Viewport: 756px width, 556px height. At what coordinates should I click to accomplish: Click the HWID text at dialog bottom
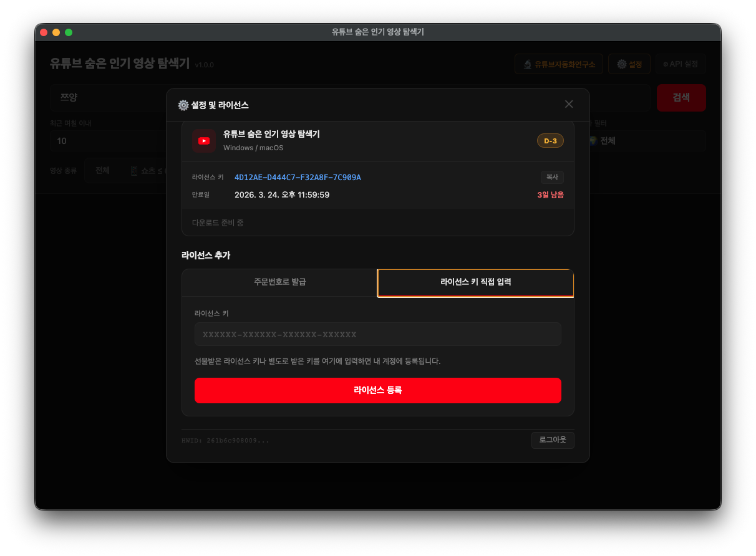[226, 441]
